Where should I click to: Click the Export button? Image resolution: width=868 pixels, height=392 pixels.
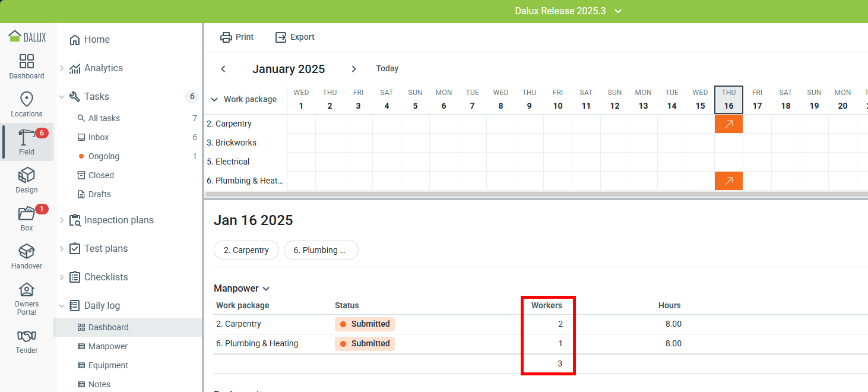pyautogui.click(x=295, y=37)
